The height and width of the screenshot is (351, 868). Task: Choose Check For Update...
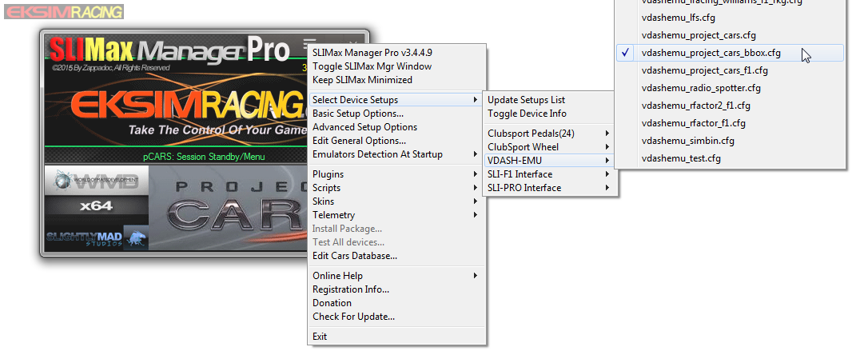(x=397, y=317)
